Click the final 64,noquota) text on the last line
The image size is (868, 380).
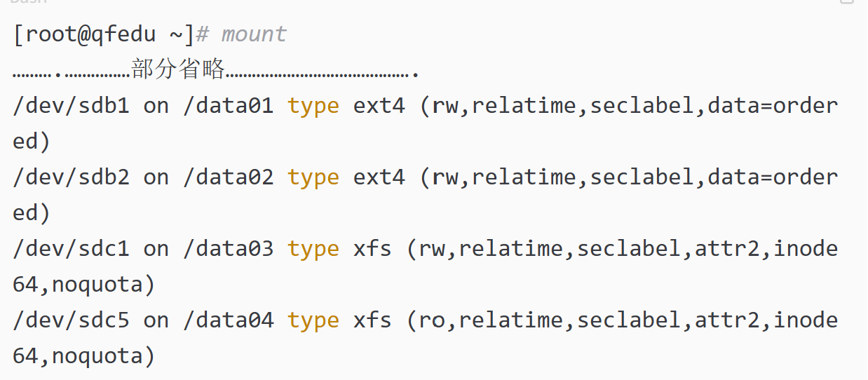(83, 356)
